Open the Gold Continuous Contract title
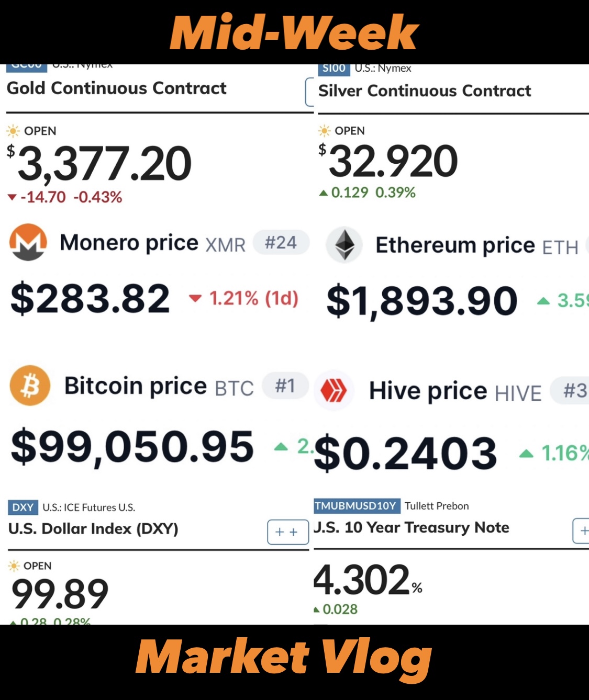 pos(117,88)
